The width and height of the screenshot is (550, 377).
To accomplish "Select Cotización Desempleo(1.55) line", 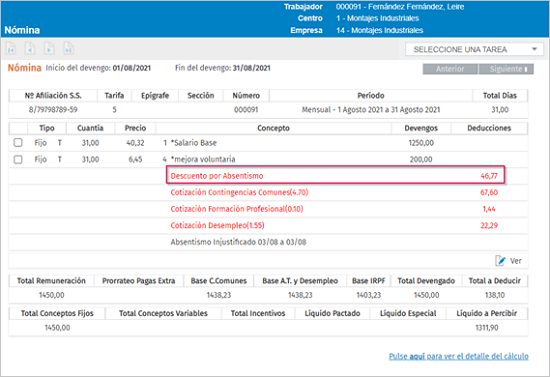I will [217, 225].
